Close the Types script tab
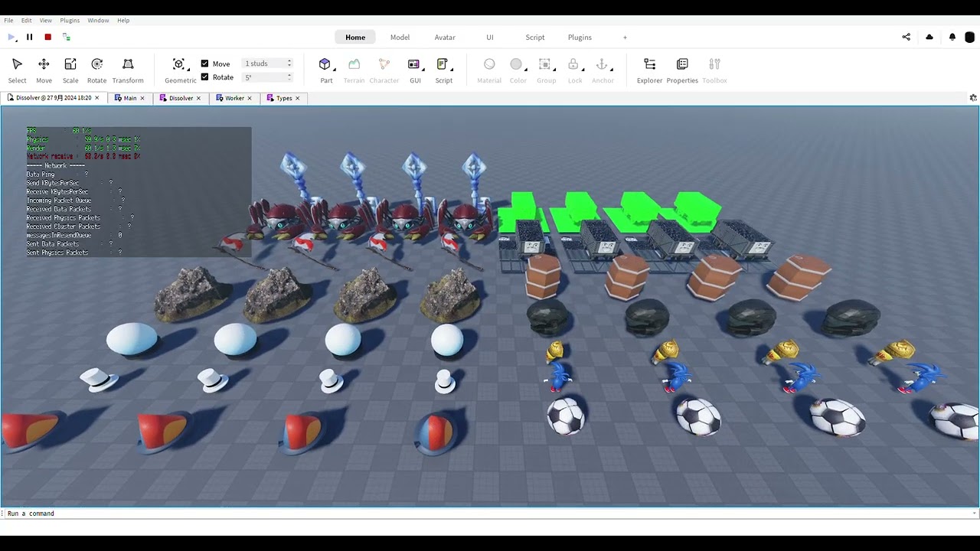 click(x=297, y=98)
